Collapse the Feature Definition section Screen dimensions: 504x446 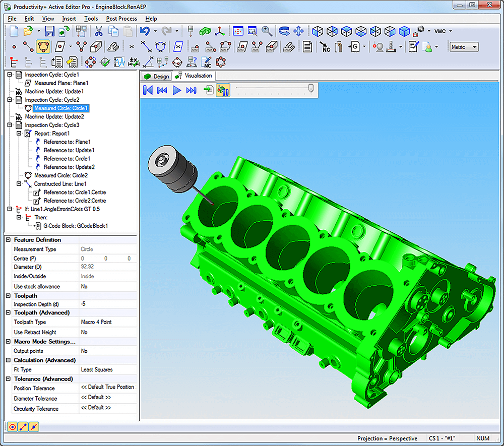pos(8,240)
